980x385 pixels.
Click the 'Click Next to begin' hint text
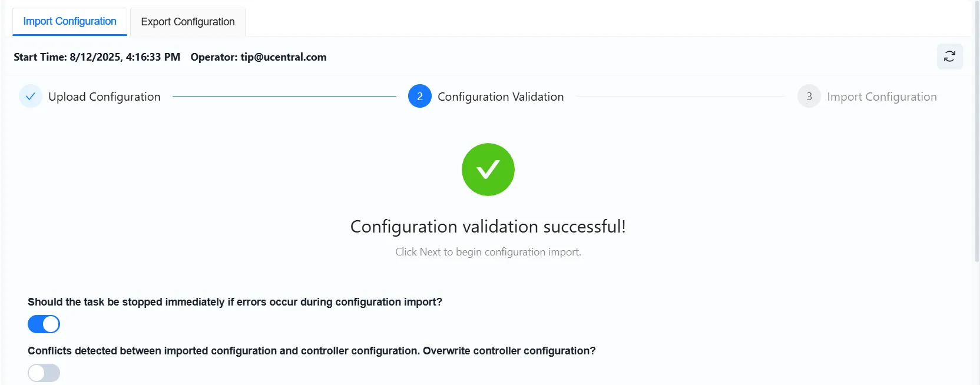click(488, 252)
